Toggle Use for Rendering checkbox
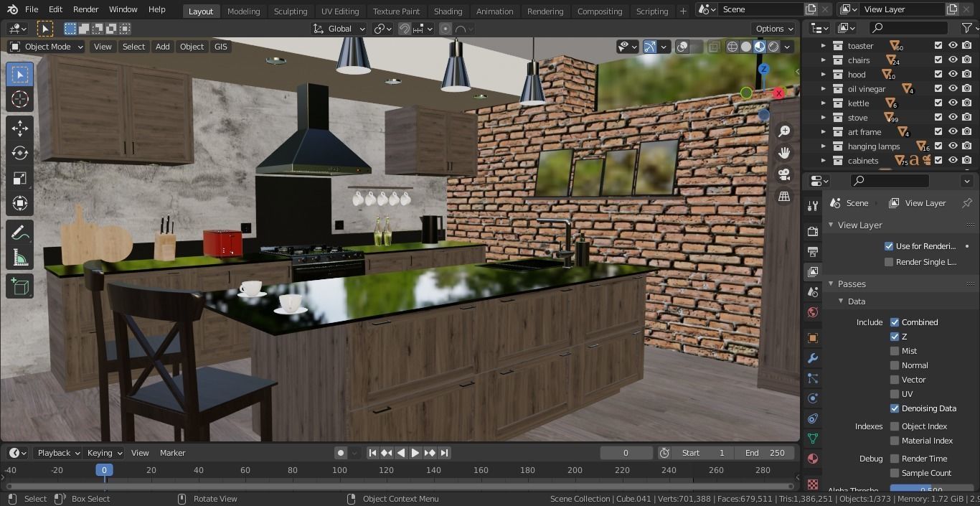 point(889,246)
